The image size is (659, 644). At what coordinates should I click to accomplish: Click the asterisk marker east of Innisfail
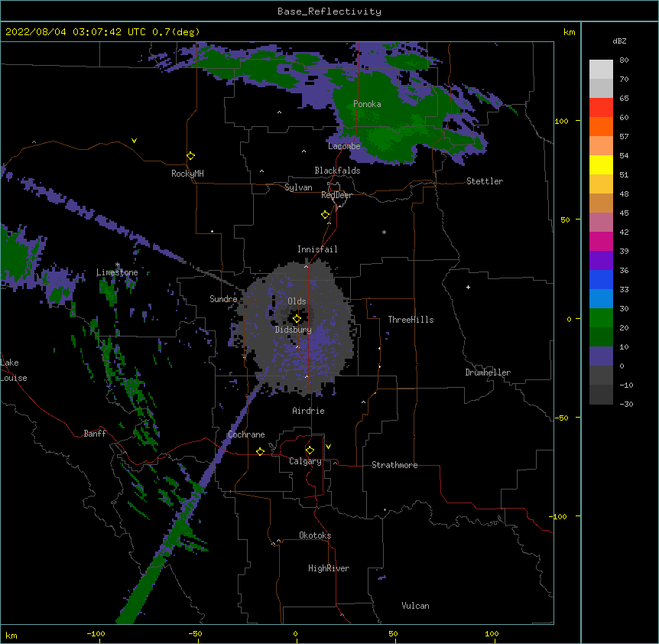click(384, 232)
